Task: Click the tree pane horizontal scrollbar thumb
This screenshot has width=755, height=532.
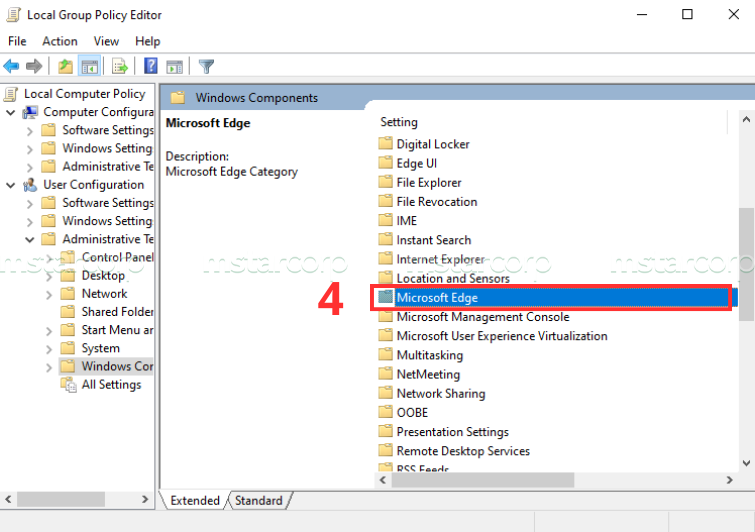Action: point(61,499)
